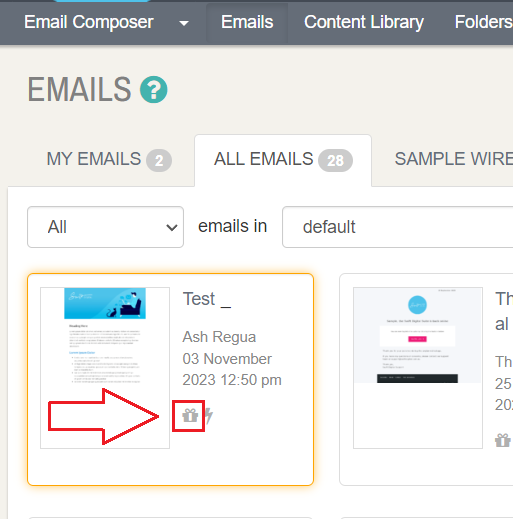Open the Test _ email title link

click(207, 299)
